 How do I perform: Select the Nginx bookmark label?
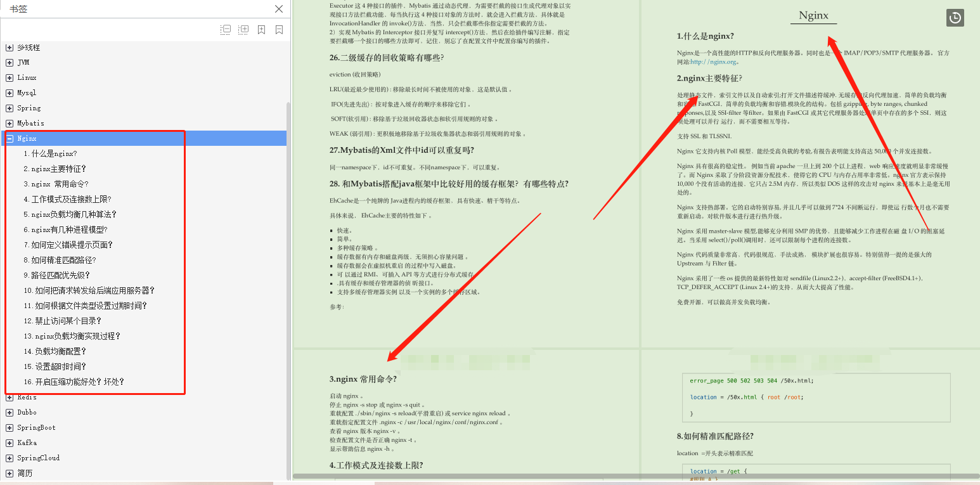(x=27, y=138)
